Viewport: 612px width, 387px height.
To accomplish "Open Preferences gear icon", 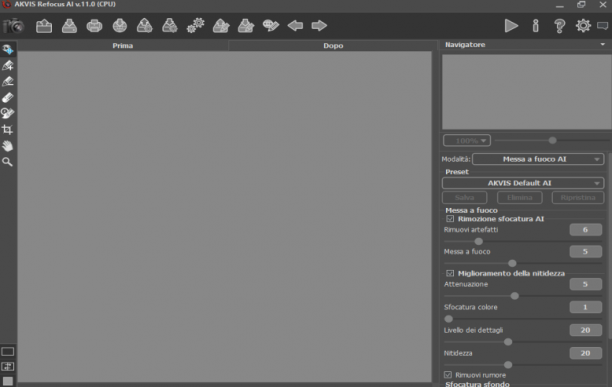I will click(x=583, y=26).
